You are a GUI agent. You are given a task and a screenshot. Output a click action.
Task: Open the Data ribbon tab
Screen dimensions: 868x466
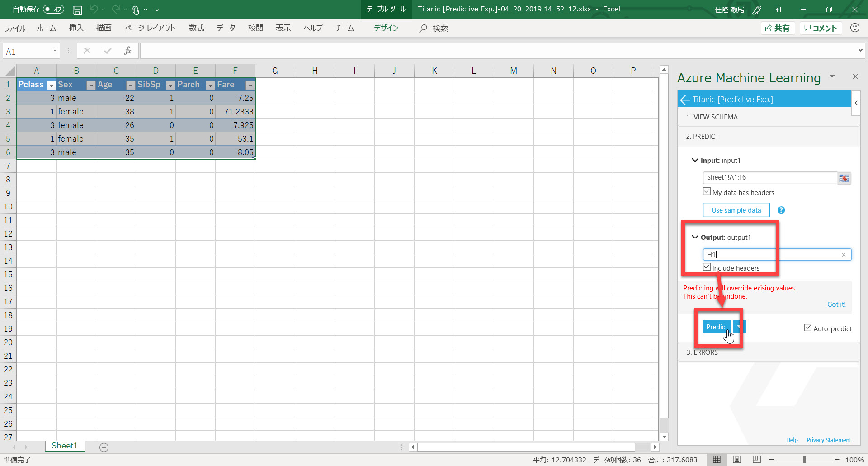pyautogui.click(x=226, y=28)
